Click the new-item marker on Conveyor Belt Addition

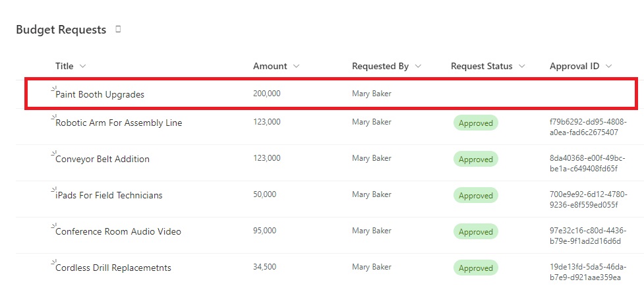pos(53,154)
